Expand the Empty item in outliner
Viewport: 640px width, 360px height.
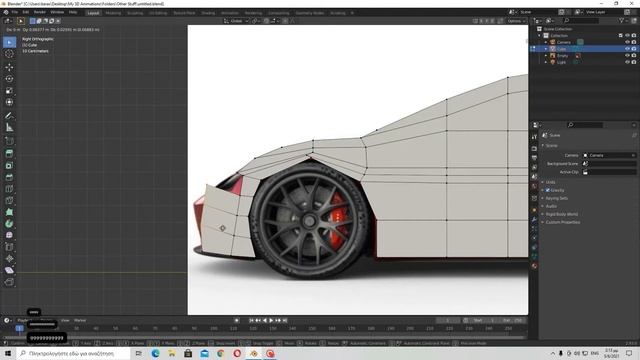(x=546, y=56)
